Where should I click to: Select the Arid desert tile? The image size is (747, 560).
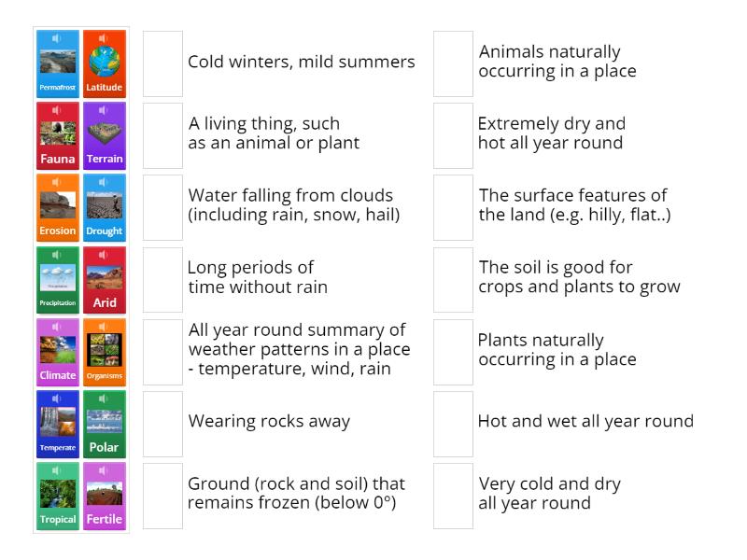pos(105,278)
